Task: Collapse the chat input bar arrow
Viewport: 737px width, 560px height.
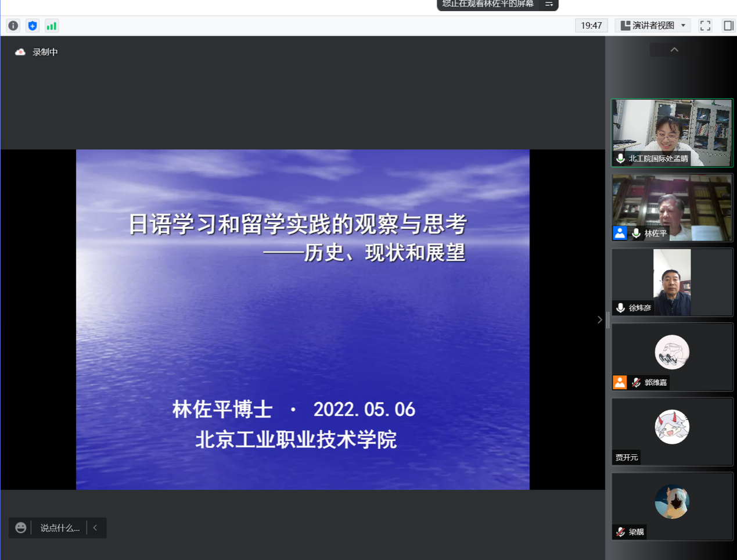Action: click(x=96, y=527)
